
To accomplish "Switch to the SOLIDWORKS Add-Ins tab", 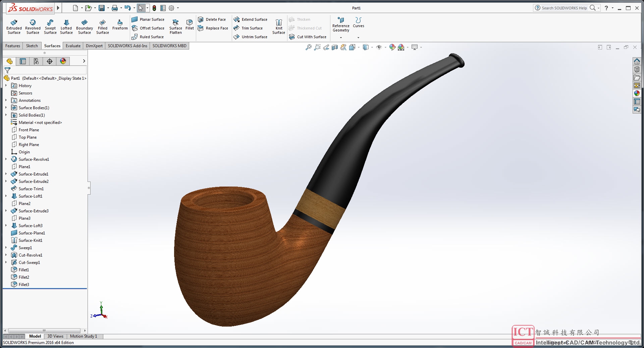I will (127, 46).
